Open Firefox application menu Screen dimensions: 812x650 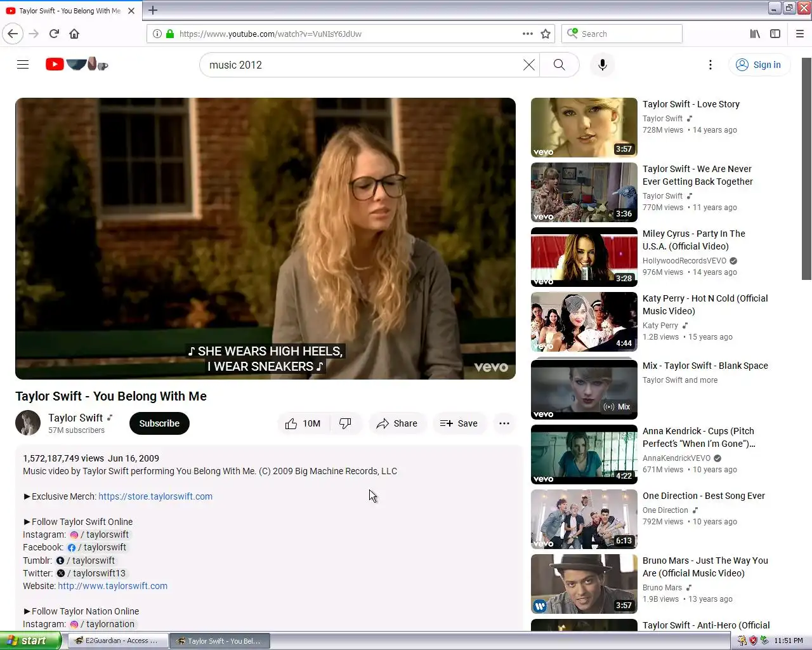coord(800,34)
